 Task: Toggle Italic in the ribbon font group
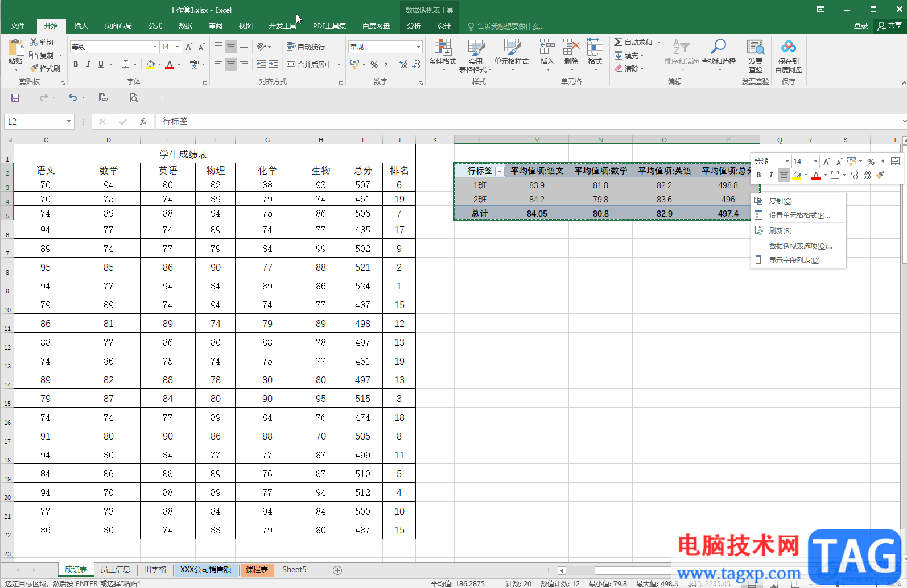pyautogui.click(x=88, y=64)
